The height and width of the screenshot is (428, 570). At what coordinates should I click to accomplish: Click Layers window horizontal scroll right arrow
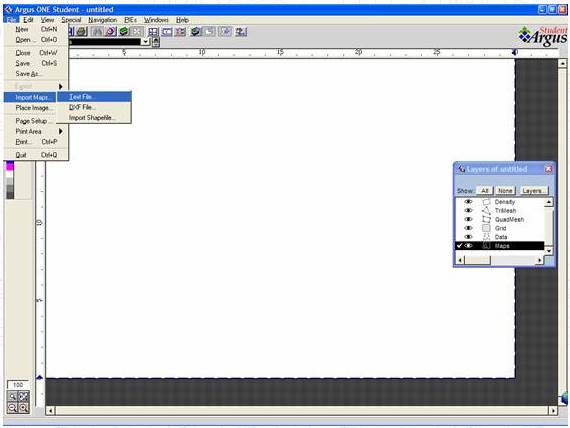(x=539, y=260)
